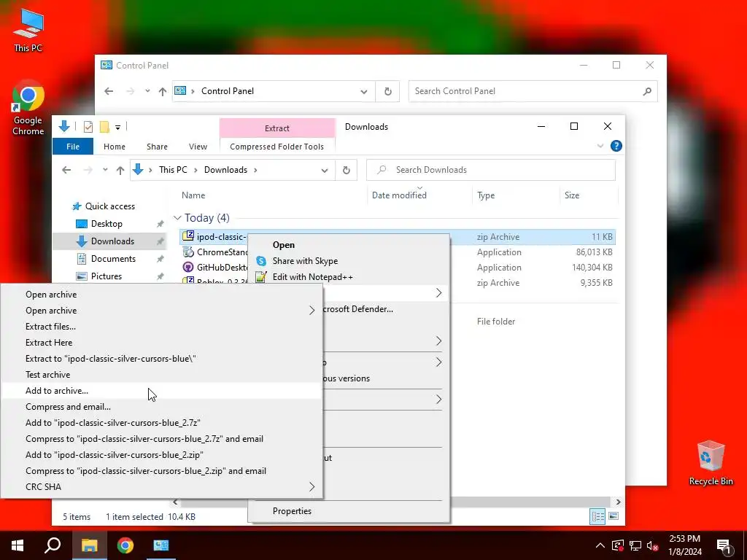Select Desktop in navigation pane
The image size is (747, 560).
click(x=107, y=224)
